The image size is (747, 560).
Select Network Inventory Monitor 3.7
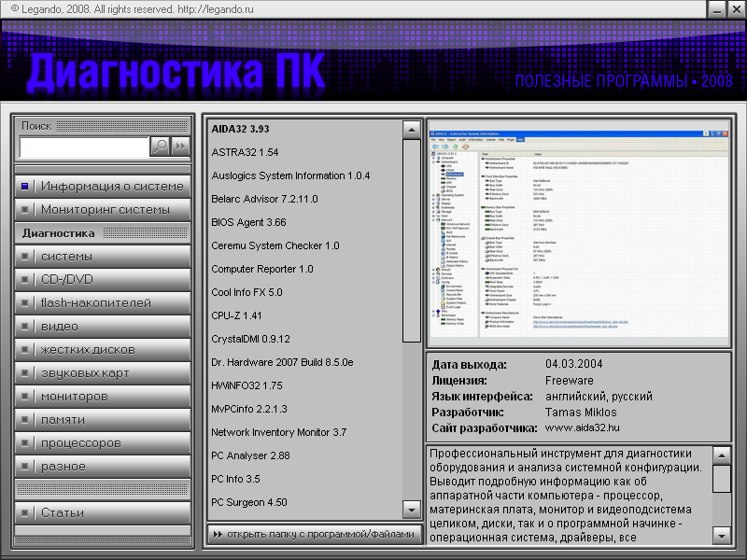(278, 432)
